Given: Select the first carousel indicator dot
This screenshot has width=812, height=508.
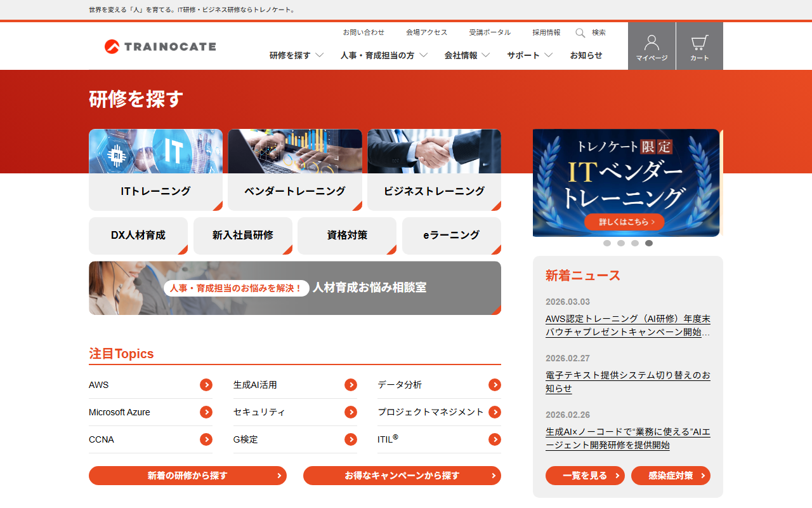Looking at the screenshot, I should [x=607, y=243].
